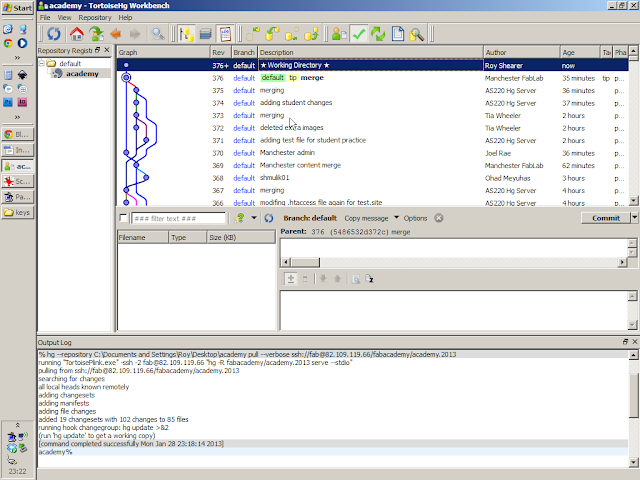The height and width of the screenshot is (480, 640).
Task: Float the Repository Registry panel
Action: point(97,50)
